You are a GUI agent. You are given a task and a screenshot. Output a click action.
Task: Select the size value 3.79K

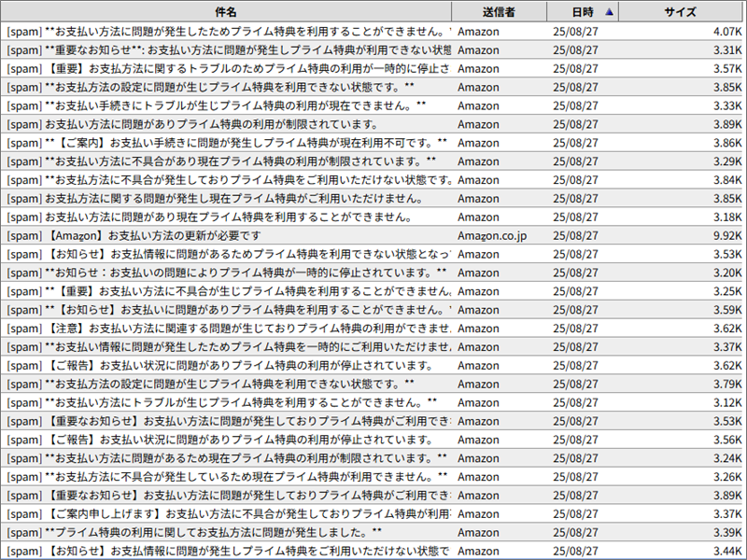tap(727, 385)
